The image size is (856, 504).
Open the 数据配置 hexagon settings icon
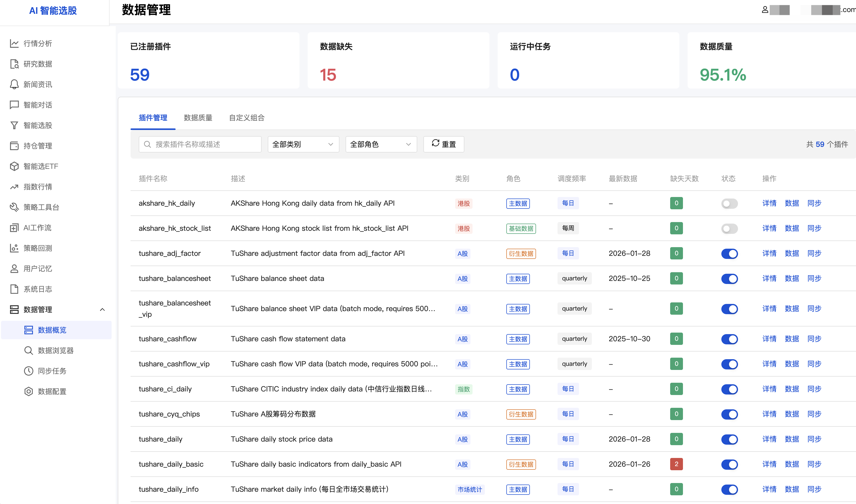click(29, 391)
